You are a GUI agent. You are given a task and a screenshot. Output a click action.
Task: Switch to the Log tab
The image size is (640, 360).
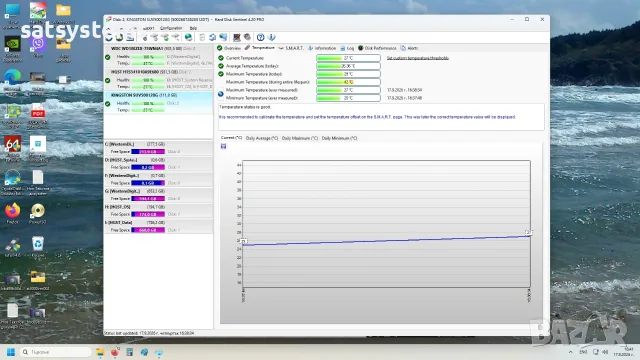pyautogui.click(x=347, y=48)
